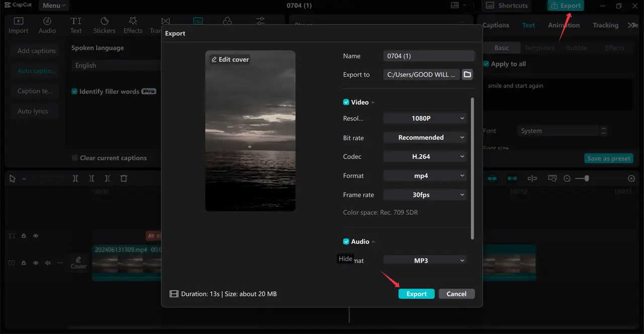
Task: Open the Bit rate Recommended dropdown
Action: click(425, 137)
